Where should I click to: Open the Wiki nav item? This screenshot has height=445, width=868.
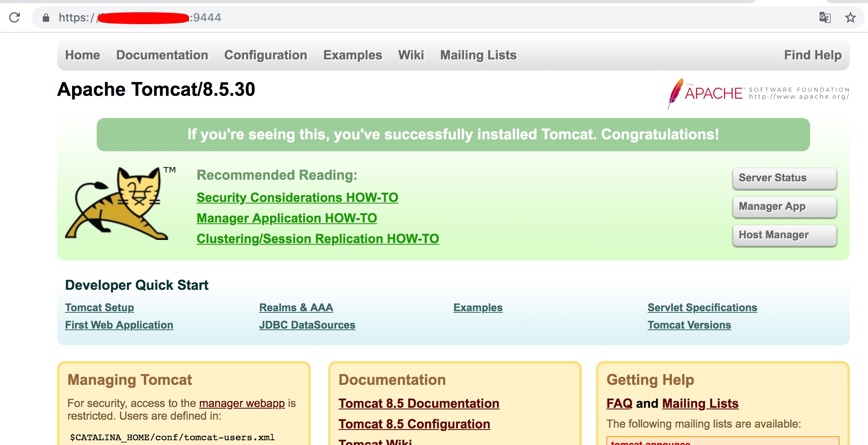coord(411,55)
